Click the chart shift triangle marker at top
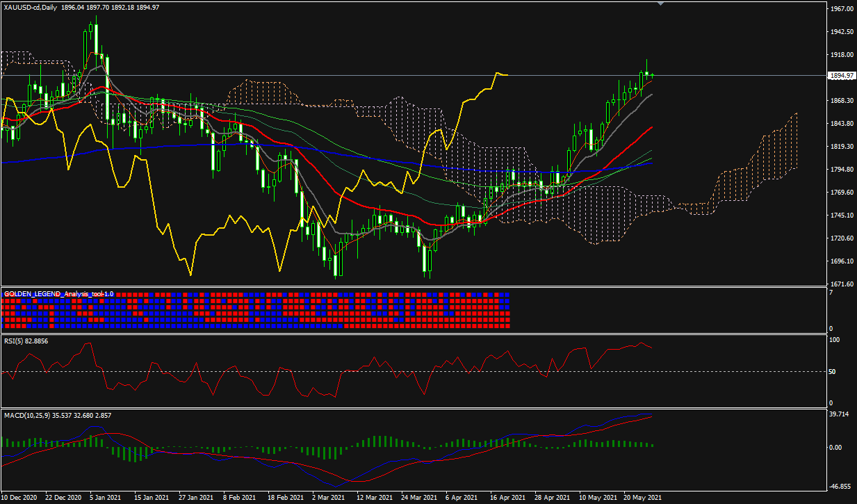This screenshot has height=504, width=857. point(660,3)
